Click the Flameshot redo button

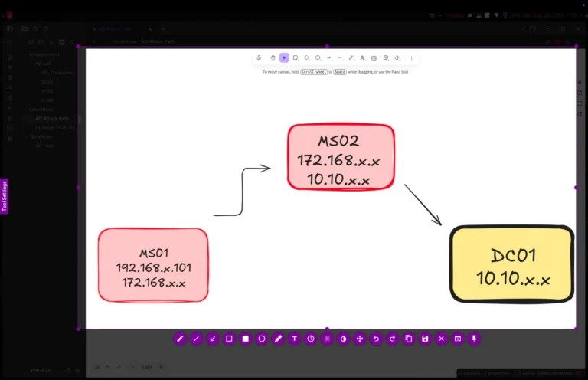coord(392,339)
